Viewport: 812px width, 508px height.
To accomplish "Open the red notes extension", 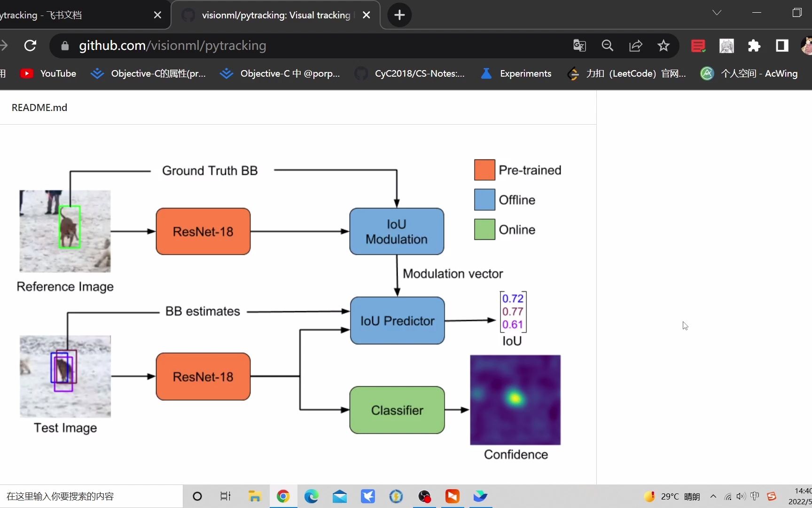I will click(698, 46).
